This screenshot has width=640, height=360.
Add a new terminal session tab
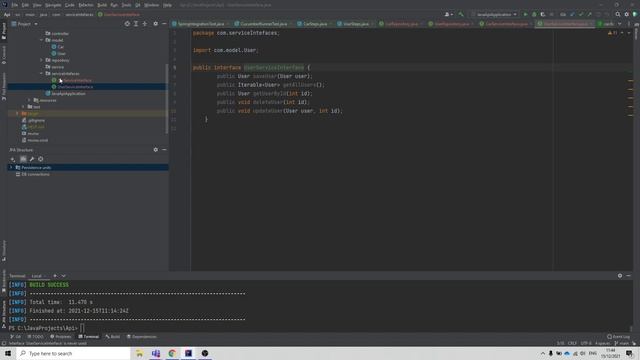[55, 276]
